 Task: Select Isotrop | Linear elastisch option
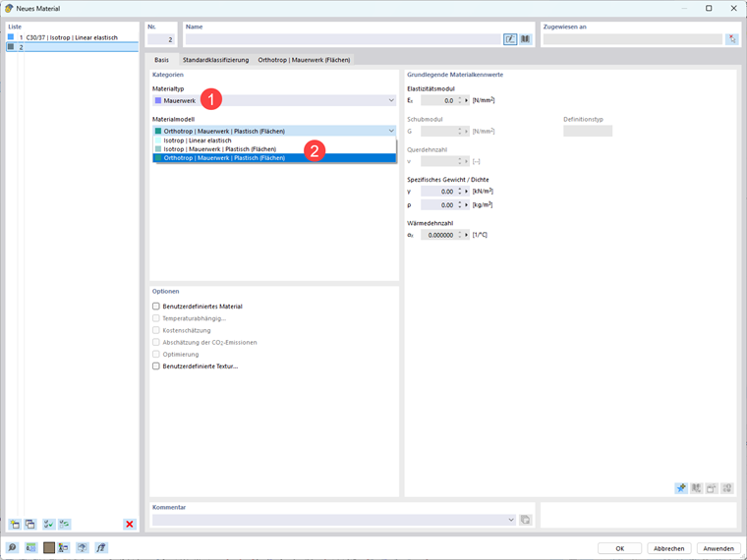[274, 140]
